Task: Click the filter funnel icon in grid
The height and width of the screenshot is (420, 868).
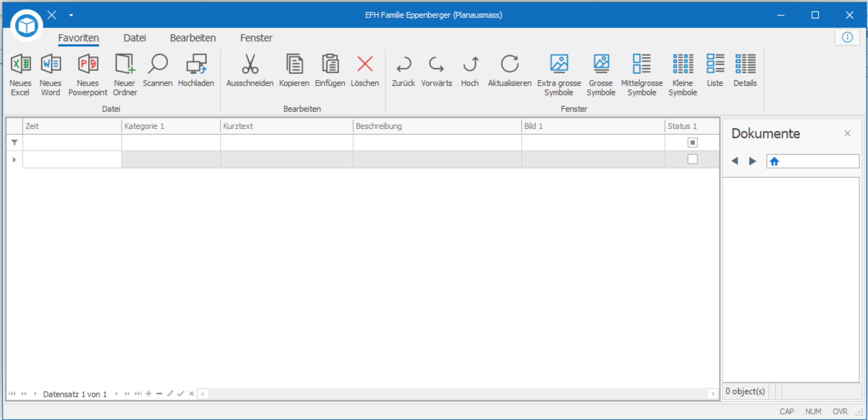Action: click(15, 142)
